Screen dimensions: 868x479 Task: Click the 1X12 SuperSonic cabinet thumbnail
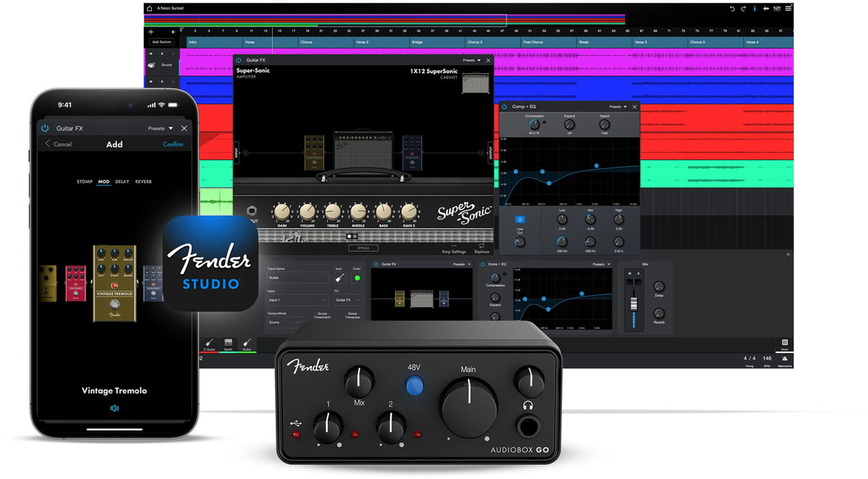[x=475, y=83]
